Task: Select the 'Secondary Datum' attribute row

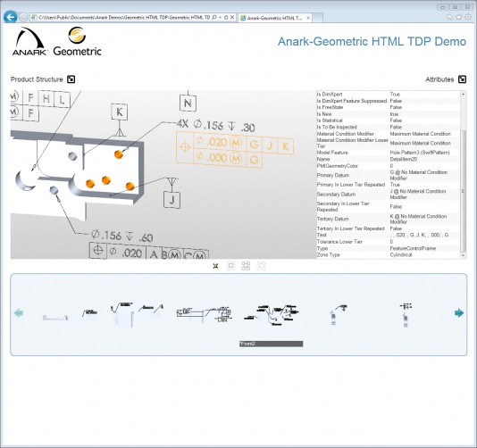Action: [x=388, y=195]
